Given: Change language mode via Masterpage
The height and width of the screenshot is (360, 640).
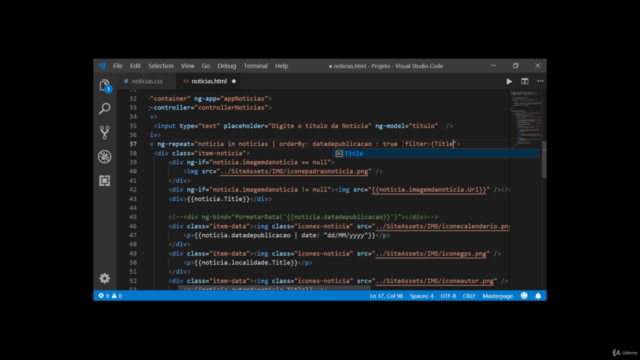Looking at the screenshot, I should (498, 296).
